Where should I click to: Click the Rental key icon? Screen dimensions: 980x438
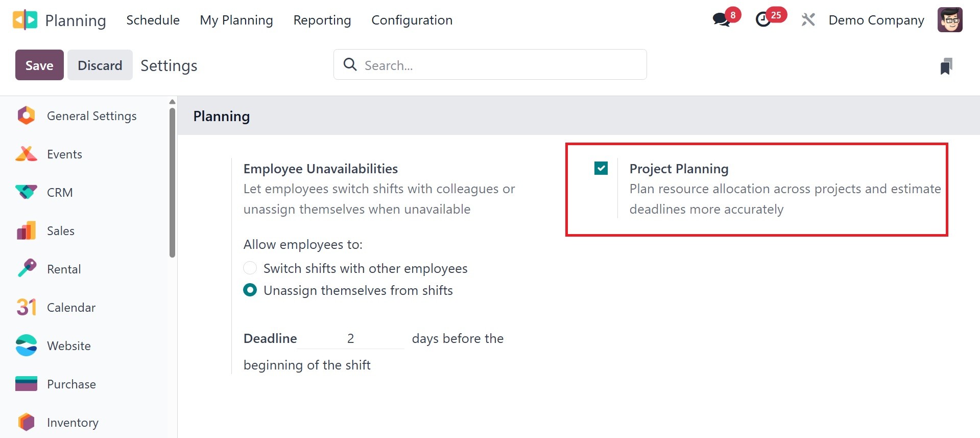click(x=26, y=268)
